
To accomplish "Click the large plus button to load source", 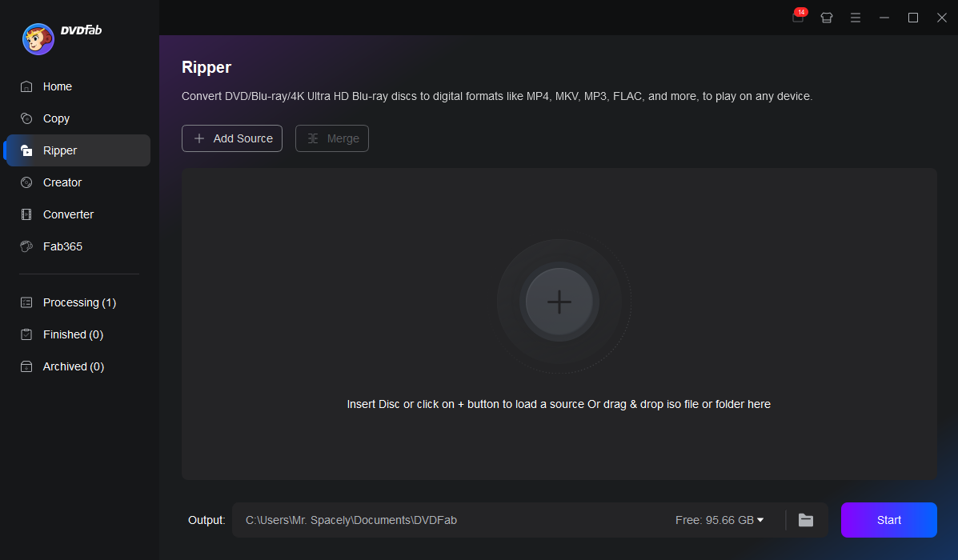I will [559, 302].
